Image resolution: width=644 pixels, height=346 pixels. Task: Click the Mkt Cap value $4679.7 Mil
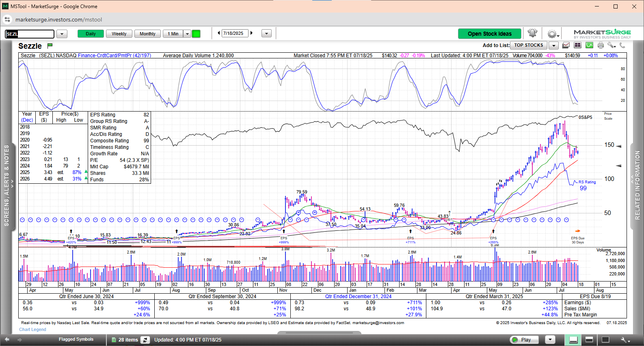(136, 167)
